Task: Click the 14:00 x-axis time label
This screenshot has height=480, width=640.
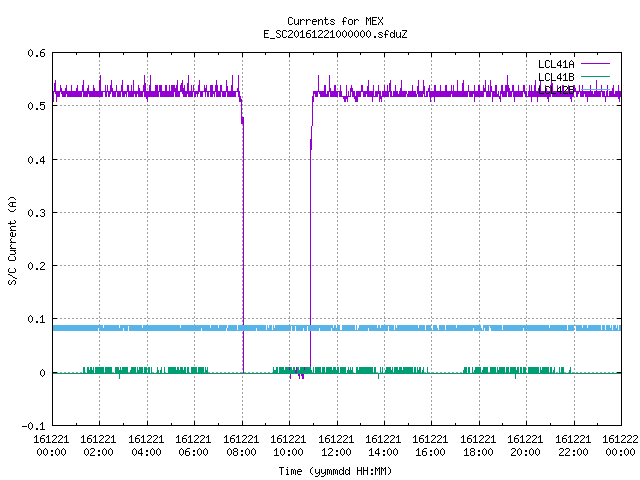Action: [383, 452]
